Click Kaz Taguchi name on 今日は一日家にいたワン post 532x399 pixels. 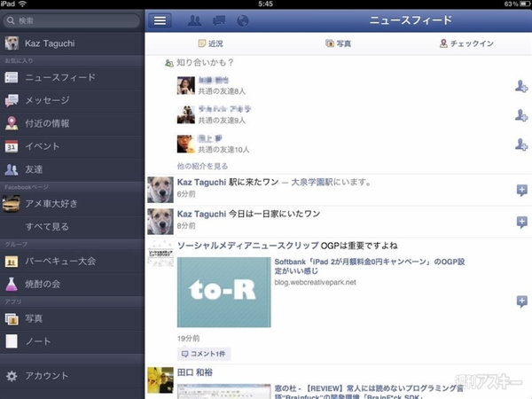coord(201,214)
